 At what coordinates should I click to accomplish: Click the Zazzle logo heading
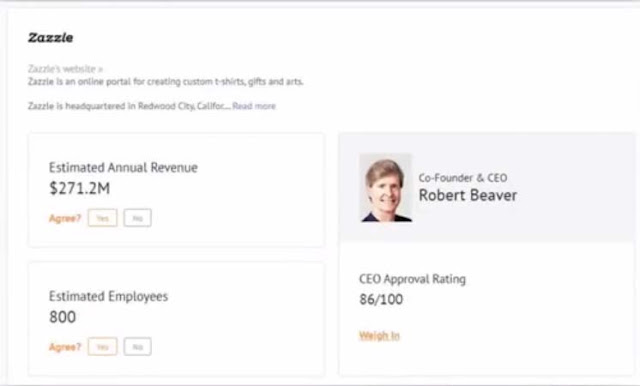(x=51, y=38)
